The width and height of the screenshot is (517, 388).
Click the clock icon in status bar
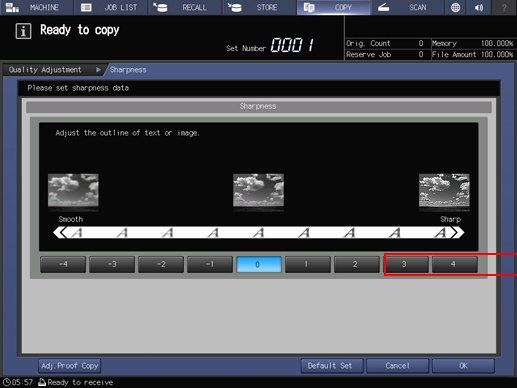(7, 382)
